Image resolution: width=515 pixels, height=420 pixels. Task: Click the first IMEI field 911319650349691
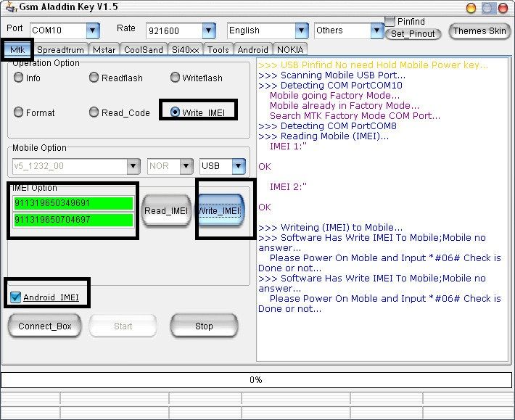point(73,203)
